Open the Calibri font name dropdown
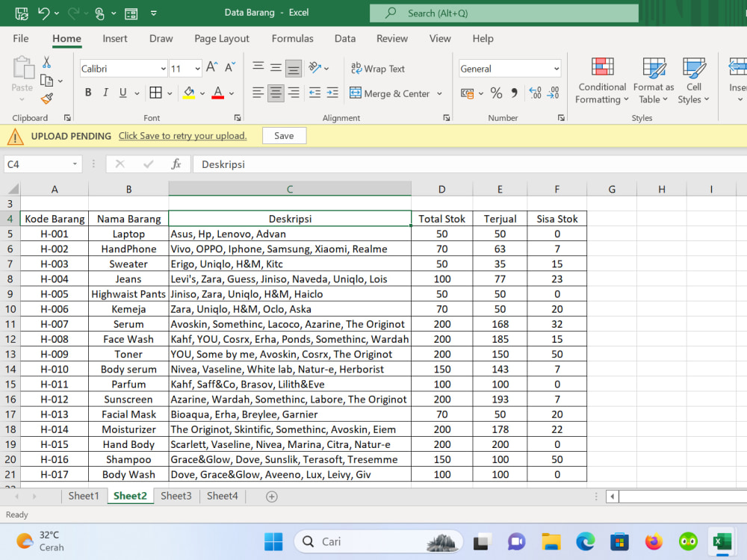747x560 pixels. point(163,69)
